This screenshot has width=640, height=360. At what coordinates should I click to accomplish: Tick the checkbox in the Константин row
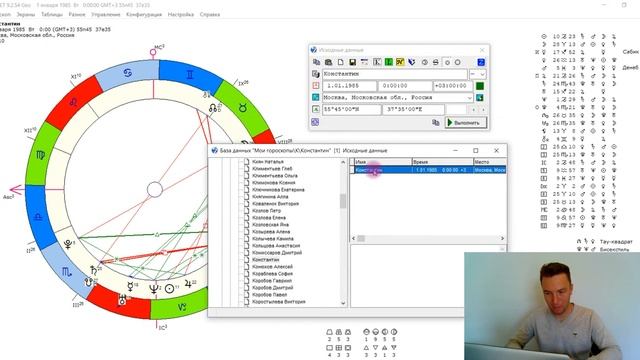352,170
